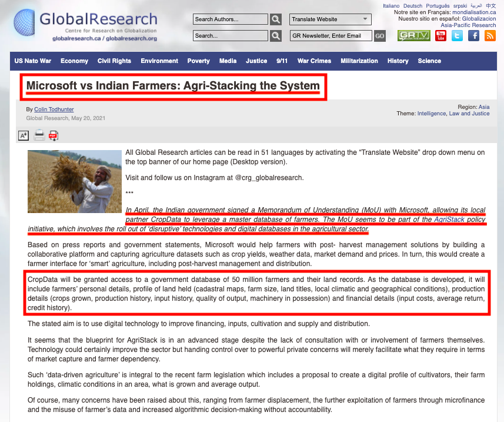504x422 pixels.
Task: Click the srpski language link
Action: click(x=460, y=6)
